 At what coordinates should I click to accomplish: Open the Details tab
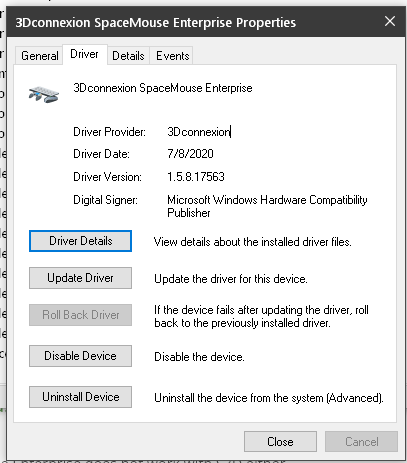pyautogui.click(x=128, y=56)
